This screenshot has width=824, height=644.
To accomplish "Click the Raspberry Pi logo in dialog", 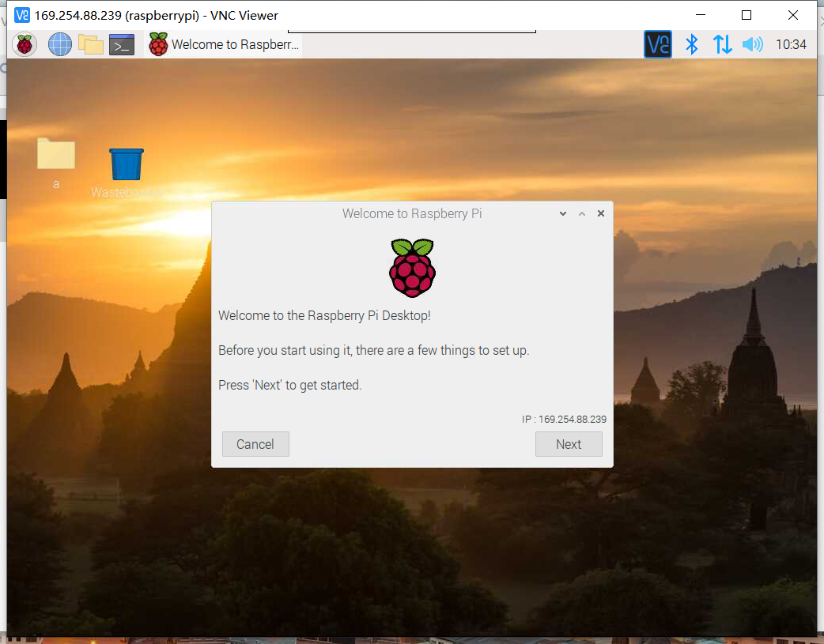I will (413, 268).
